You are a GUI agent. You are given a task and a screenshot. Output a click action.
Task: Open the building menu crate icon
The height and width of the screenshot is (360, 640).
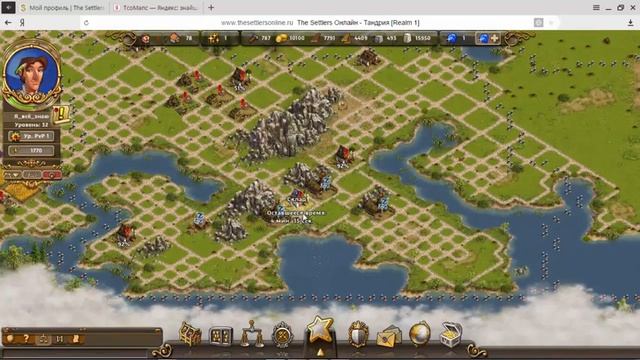tap(190, 334)
